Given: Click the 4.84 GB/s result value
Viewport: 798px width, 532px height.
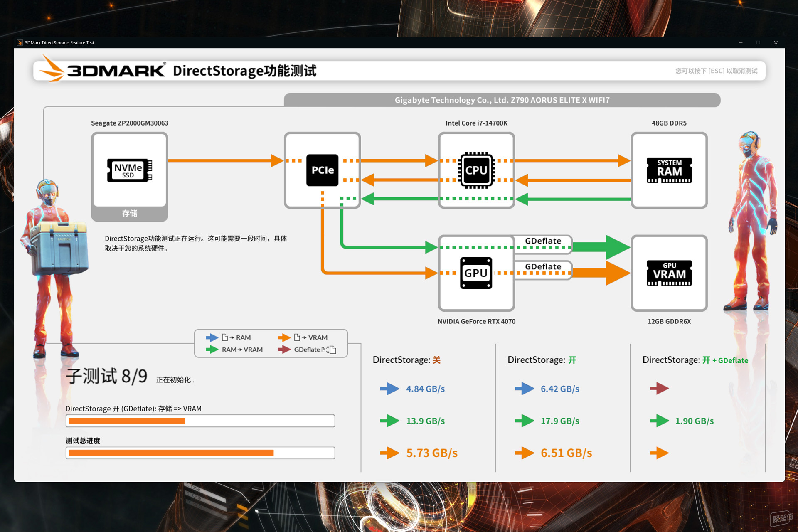Looking at the screenshot, I should pyautogui.click(x=426, y=389).
